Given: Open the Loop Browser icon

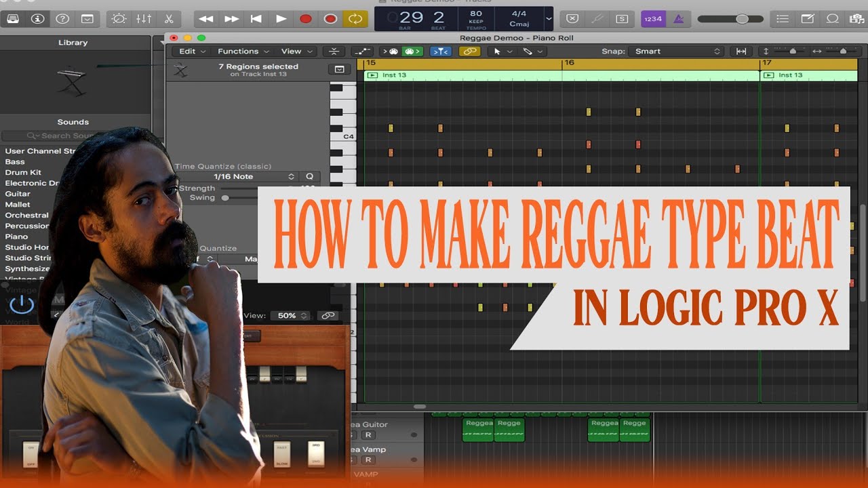Looking at the screenshot, I should tap(833, 19).
